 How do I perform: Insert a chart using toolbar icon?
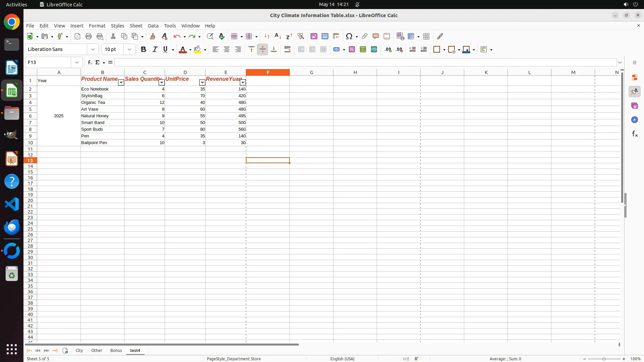point(325,36)
